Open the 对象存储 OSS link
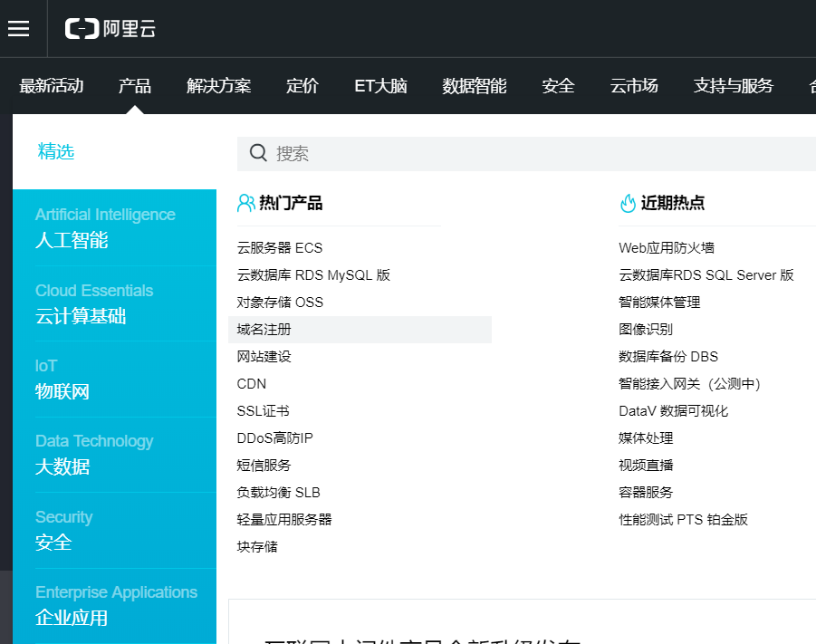Viewport: 816px width, 644px height. [280, 303]
